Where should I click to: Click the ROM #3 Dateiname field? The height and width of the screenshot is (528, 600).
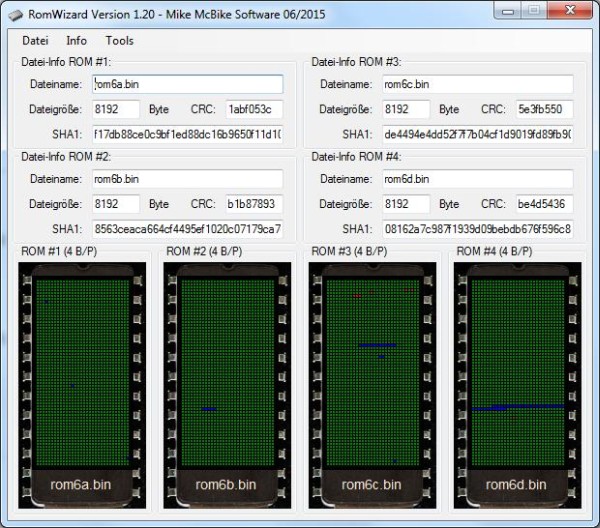tap(477, 85)
